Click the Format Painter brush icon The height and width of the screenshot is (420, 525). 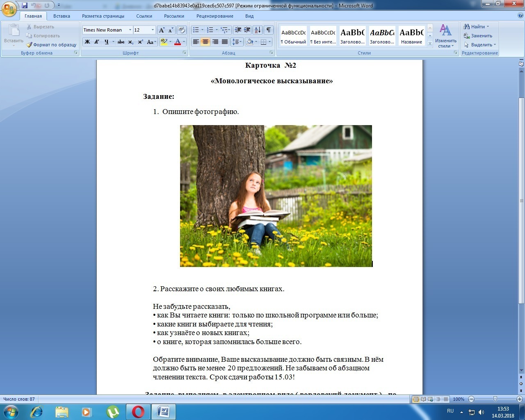click(30, 45)
